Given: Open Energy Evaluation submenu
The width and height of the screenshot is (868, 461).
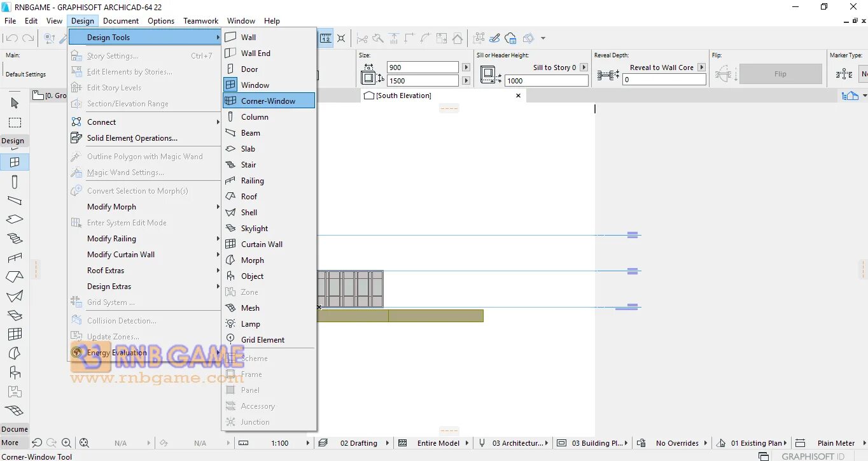Looking at the screenshot, I should 144,352.
